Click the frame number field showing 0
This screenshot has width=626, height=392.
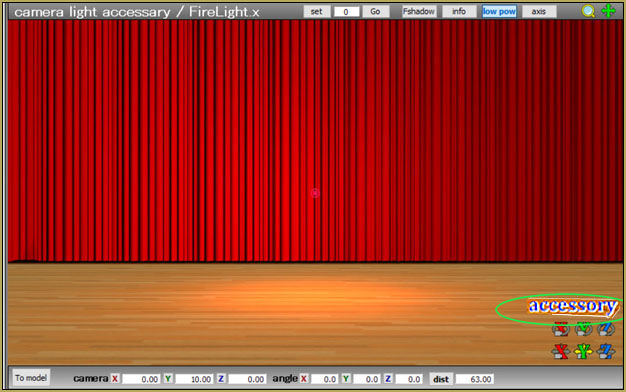click(x=346, y=12)
